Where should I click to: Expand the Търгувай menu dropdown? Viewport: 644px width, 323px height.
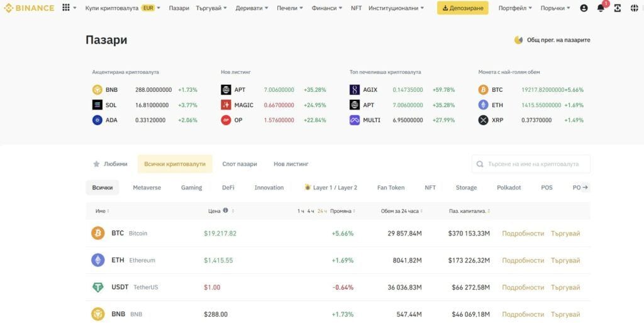(211, 8)
